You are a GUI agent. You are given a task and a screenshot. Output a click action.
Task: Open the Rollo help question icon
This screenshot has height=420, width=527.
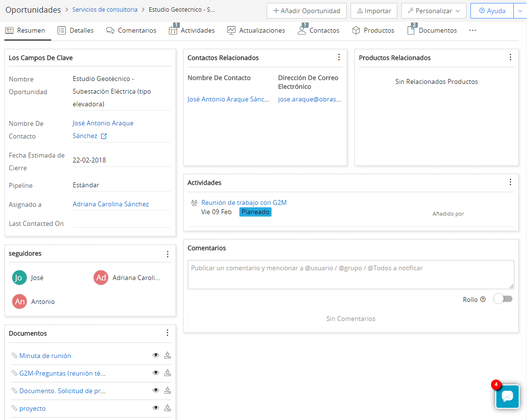[x=483, y=300]
